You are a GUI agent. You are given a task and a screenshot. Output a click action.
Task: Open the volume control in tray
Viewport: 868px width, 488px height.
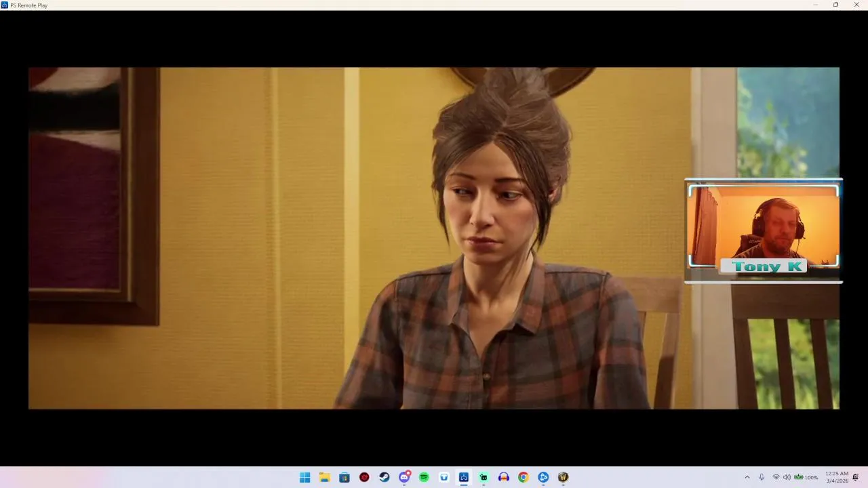point(787,477)
